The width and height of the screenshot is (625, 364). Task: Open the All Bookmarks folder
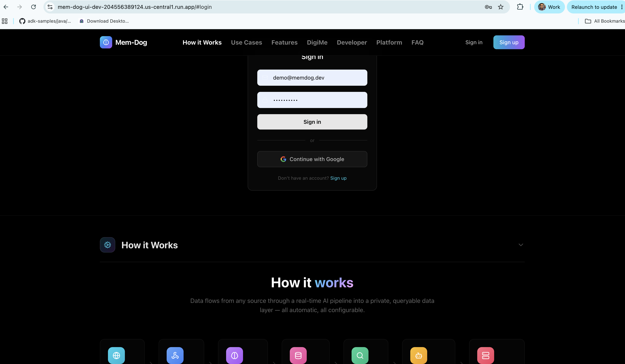coord(605,21)
